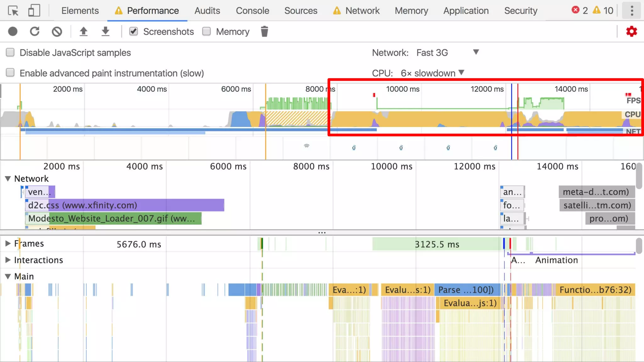Click the reload and profile icon
The image size is (644, 362).
tap(35, 31)
